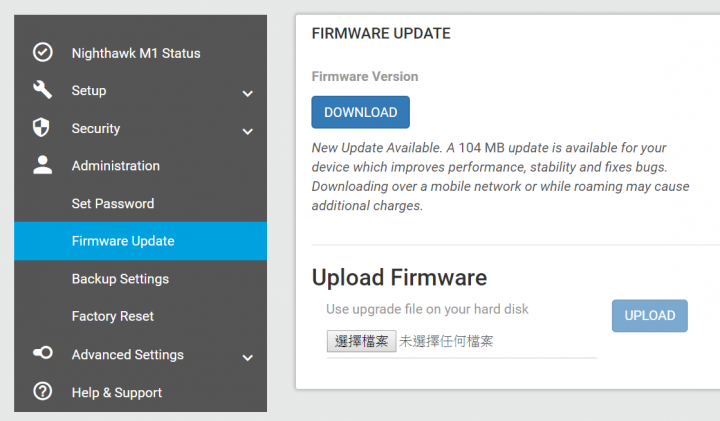
Task: Click the question mark Help icon
Action: tap(43, 391)
